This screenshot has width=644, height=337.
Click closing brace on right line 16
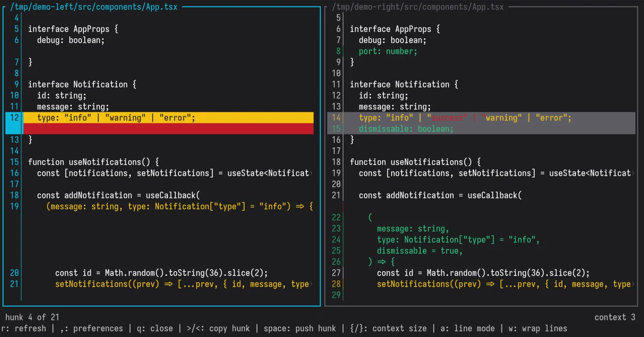[352, 140]
